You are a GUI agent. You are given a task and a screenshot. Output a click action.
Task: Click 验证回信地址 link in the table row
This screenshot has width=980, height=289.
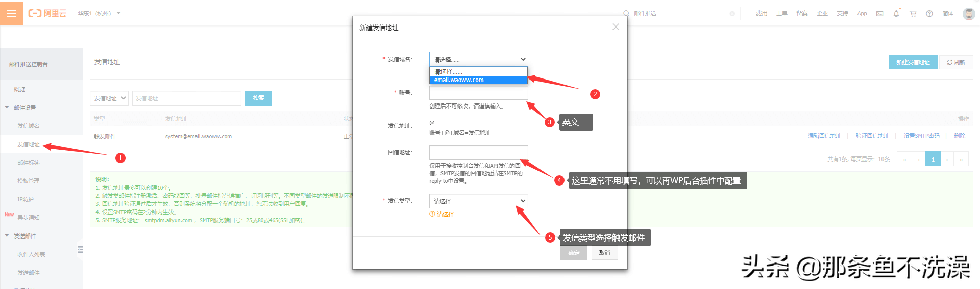tap(872, 136)
